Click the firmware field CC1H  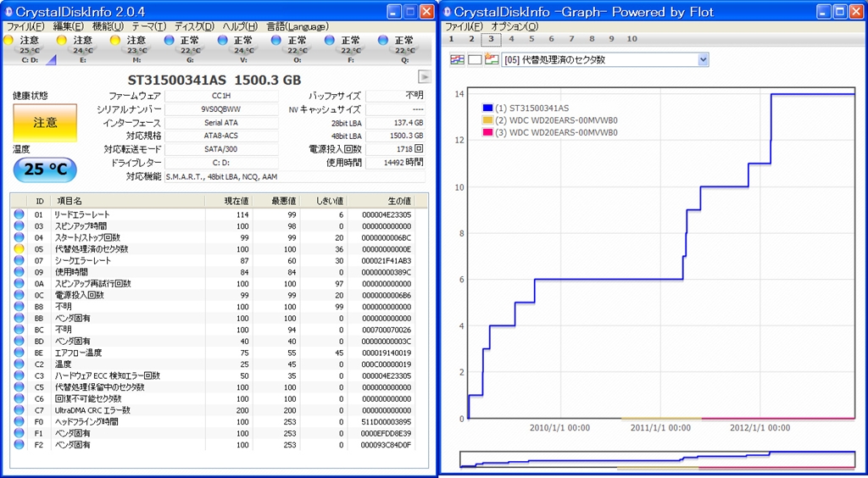click(x=221, y=97)
